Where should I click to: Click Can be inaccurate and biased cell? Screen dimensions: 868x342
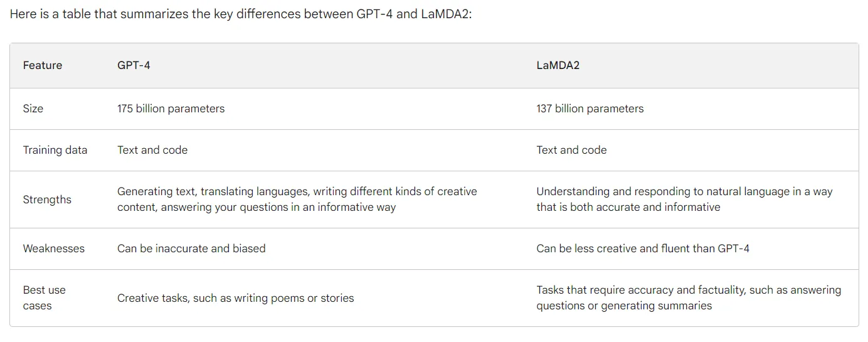(191, 248)
